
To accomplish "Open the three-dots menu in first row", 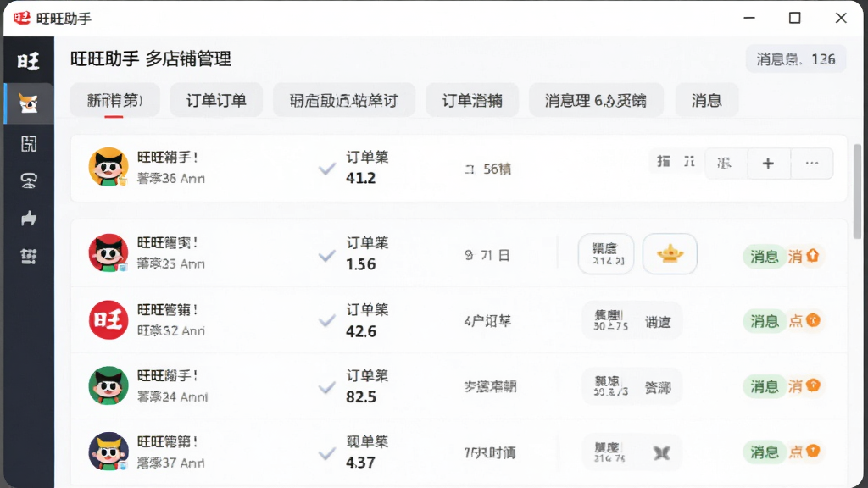I will click(x=812, y=164).
